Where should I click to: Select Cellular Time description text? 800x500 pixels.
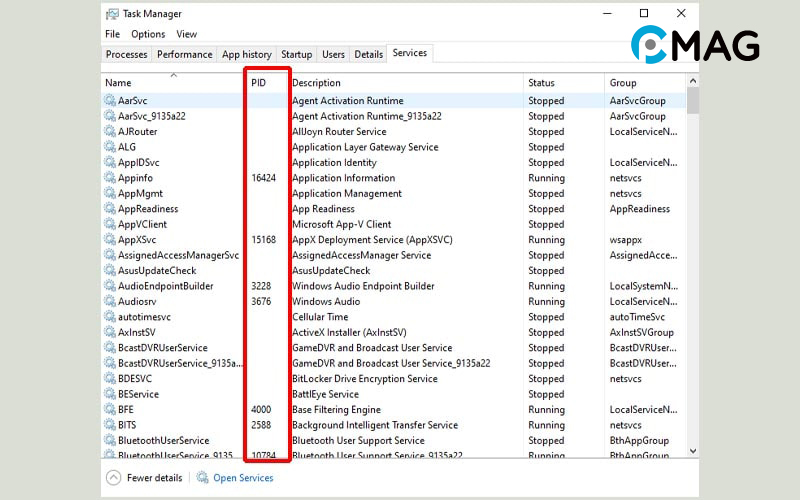coord(320,317)
